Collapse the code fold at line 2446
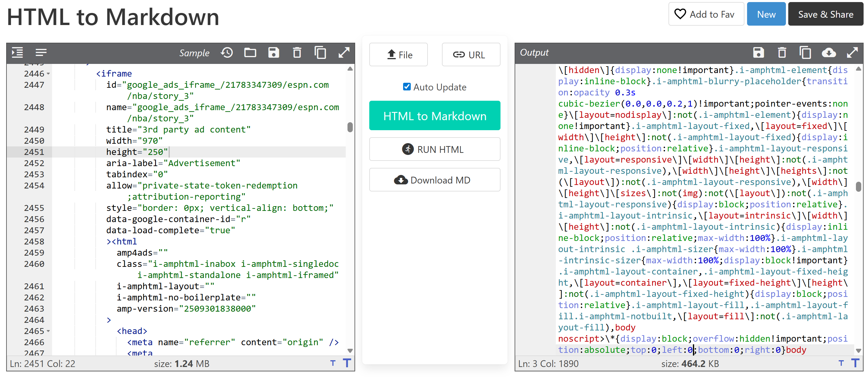868x377 pixels. pos(49,74)
